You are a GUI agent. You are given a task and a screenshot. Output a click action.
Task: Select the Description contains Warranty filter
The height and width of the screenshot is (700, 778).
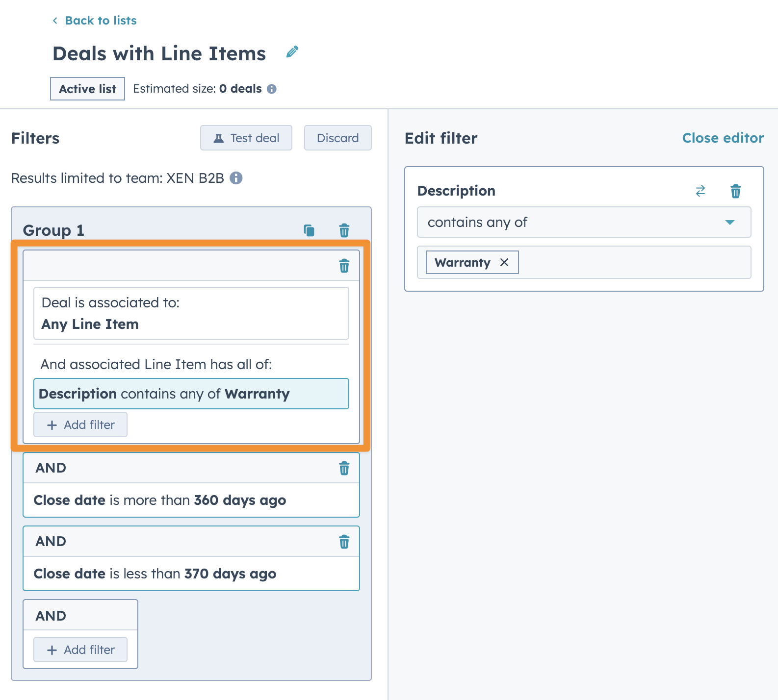[x=191, y=394]
